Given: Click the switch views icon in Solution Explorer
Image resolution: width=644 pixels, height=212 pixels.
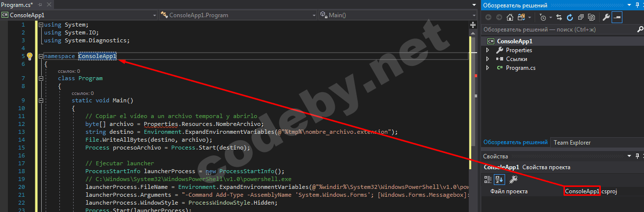Looking at the screenshot, I should pos(520,17).
